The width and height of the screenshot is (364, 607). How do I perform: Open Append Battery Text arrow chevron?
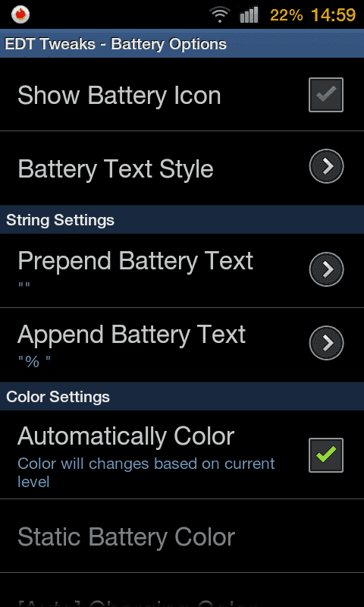point(327,343)
